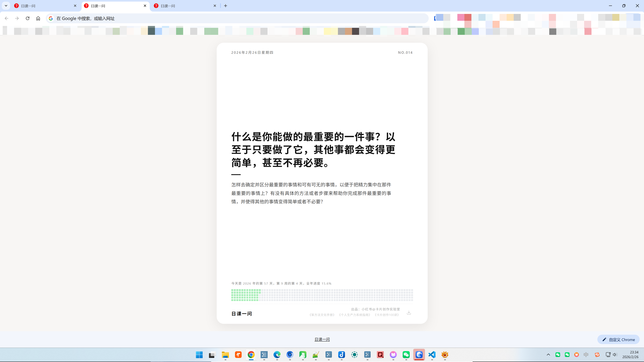Toggle the input method language indicator
The width and height of the screenshot is (644, 362).
586,355
